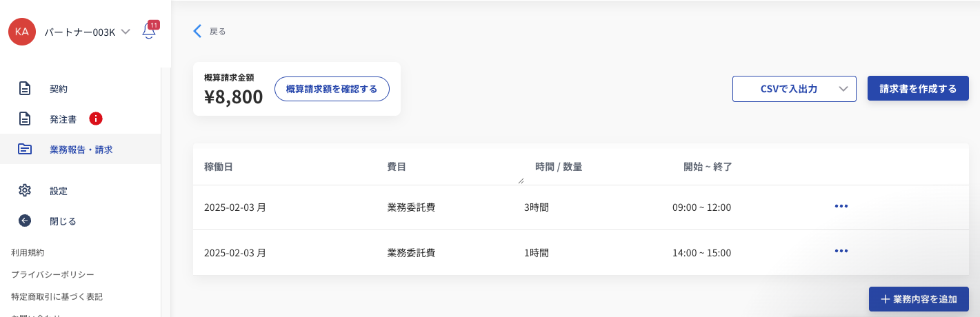
Task: Open 契約 from the sidebar menu
Action: click(x=59, y=89)
